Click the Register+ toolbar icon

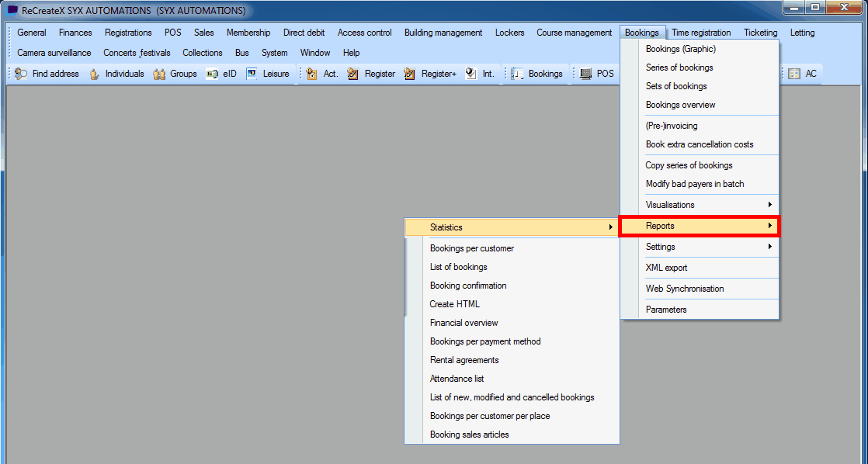(410, 74)
